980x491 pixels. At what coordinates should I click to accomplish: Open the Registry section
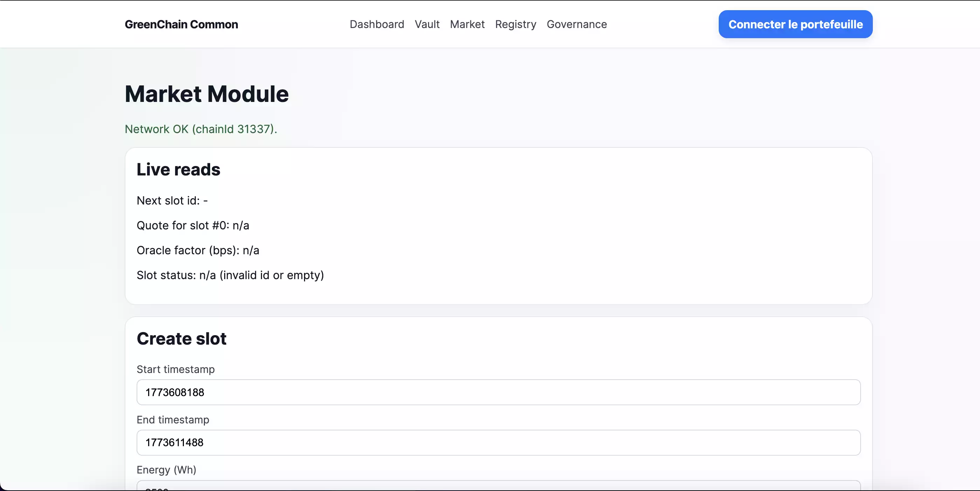(x=515, y=25)
